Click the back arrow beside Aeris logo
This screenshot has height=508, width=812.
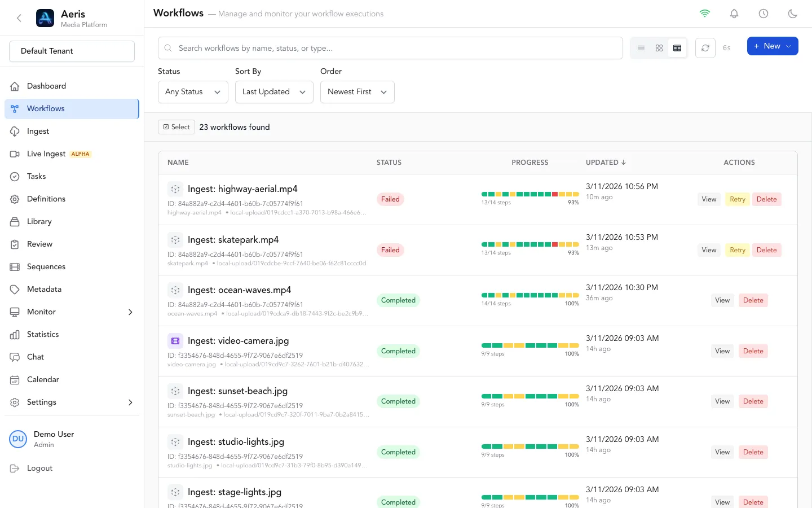pos(19,18)
